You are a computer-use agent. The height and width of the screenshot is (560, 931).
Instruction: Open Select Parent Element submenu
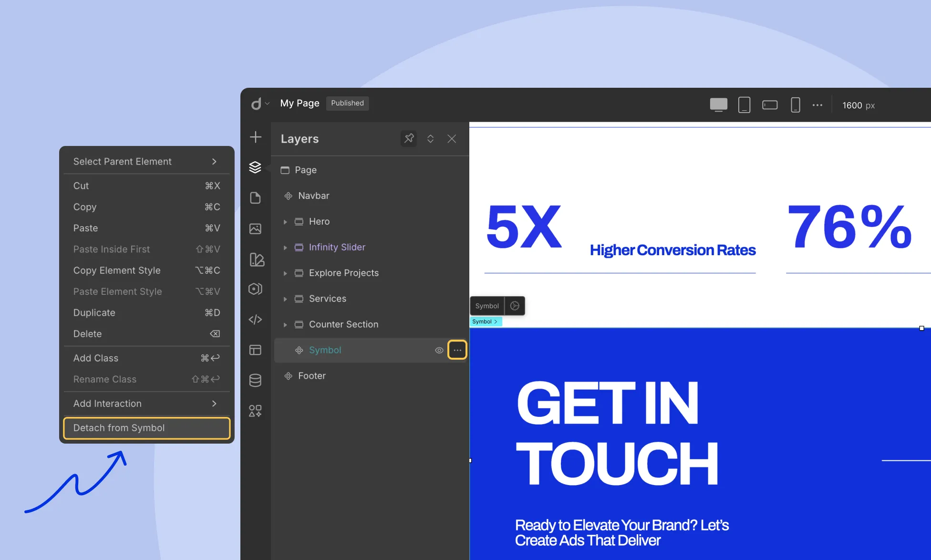tap(146, 162)
